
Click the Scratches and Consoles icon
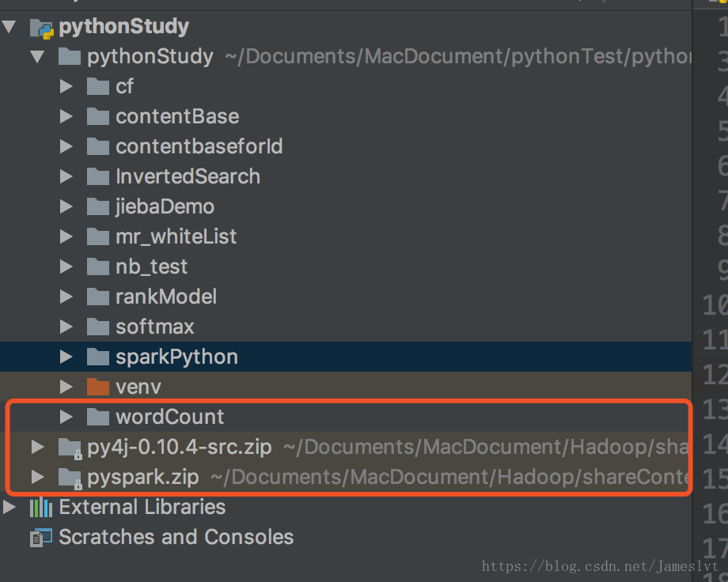[41, 538]
